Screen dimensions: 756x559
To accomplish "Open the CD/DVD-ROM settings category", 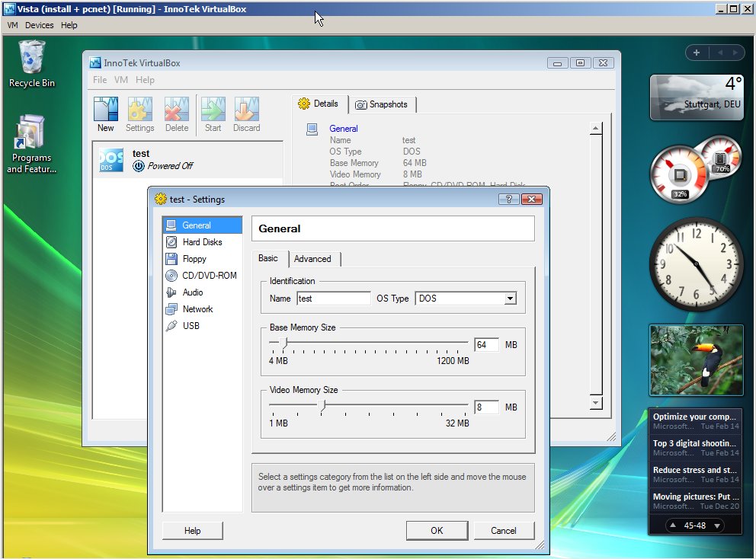I will point(202,276).
